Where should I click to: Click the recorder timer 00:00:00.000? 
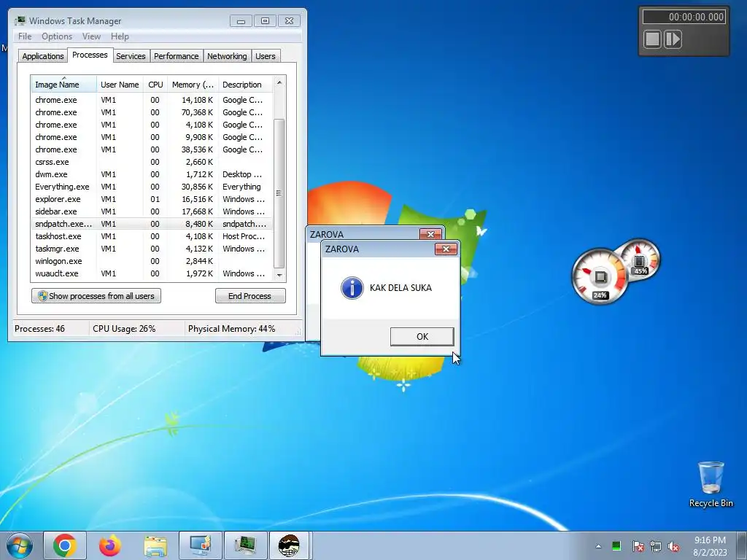click(684, 17)
